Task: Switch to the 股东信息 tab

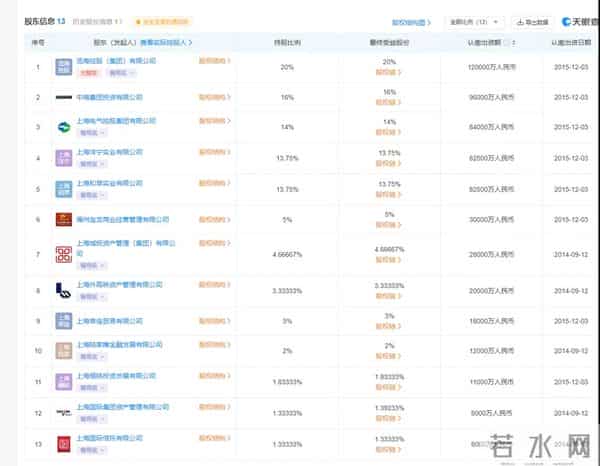Action: coord(45,20)
